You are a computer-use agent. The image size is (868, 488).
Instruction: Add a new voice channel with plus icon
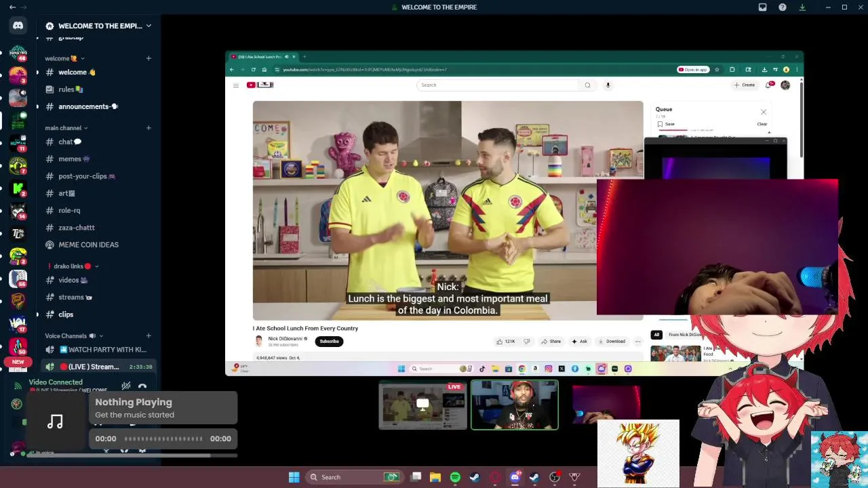tap(149, 335)
